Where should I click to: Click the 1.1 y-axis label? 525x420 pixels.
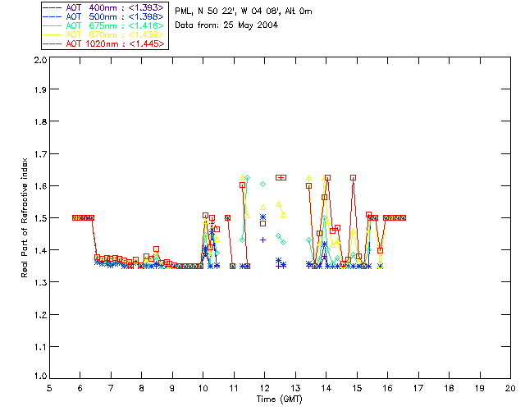(x=40, y=347)
